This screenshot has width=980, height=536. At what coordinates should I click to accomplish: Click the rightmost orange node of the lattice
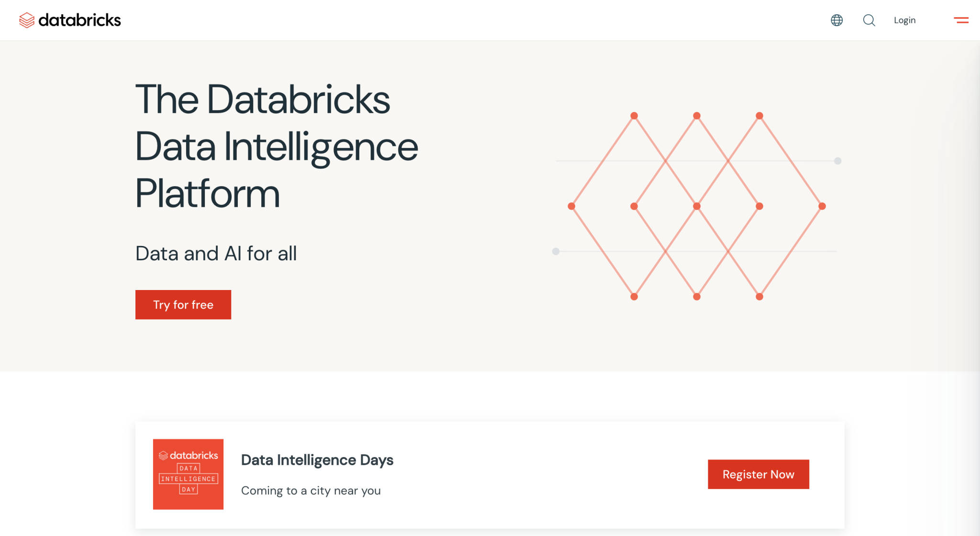(822, 206)
